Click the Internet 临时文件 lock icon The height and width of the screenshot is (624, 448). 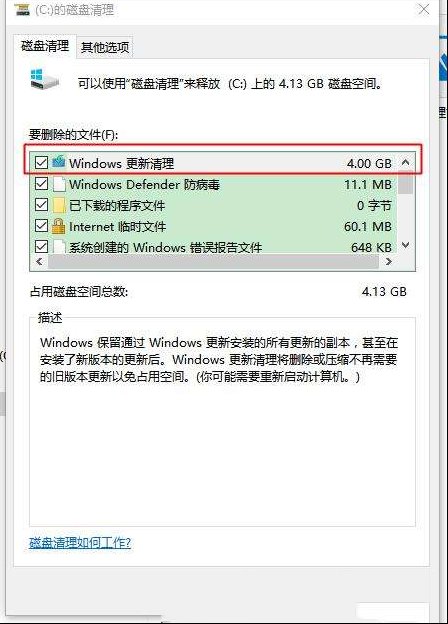coord(59,226)
